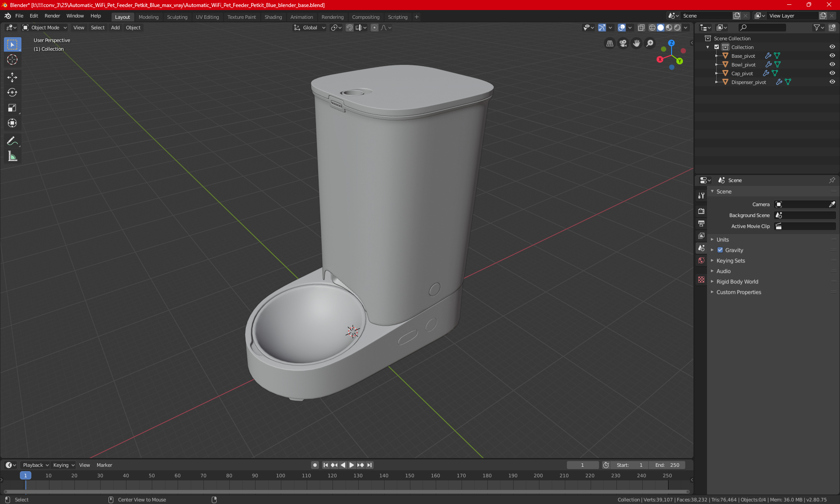Image resolution: width=840 pixels, height=504 pixels.
Task: Expand Base_pivot tree item
Action: click(x=716, y=56)
